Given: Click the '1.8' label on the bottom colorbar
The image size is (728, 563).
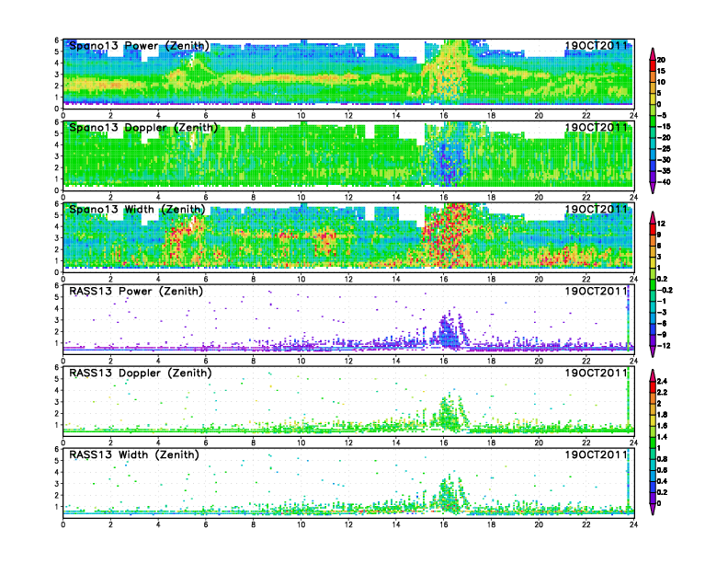Looking at the screenshot, I should (x=662, y=415).
